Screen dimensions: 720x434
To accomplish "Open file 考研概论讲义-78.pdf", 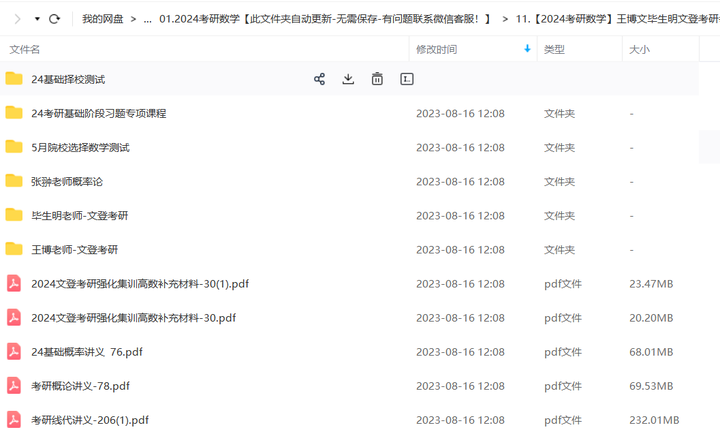I will [x=80, y=386].
